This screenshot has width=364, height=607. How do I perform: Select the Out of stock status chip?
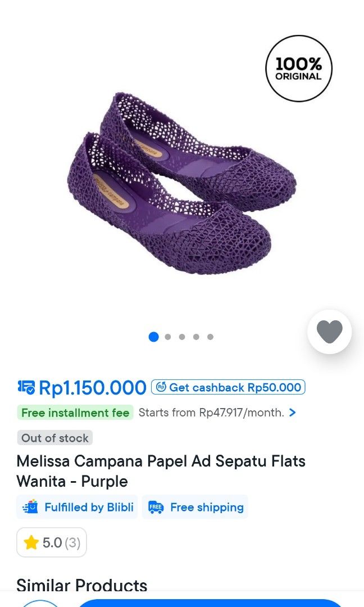54,437
